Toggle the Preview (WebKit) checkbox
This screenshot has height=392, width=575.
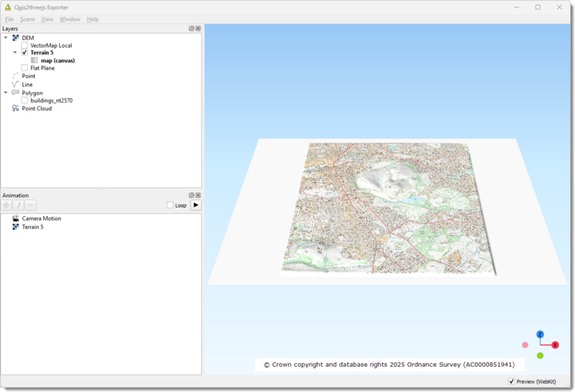tap(512, 381)
